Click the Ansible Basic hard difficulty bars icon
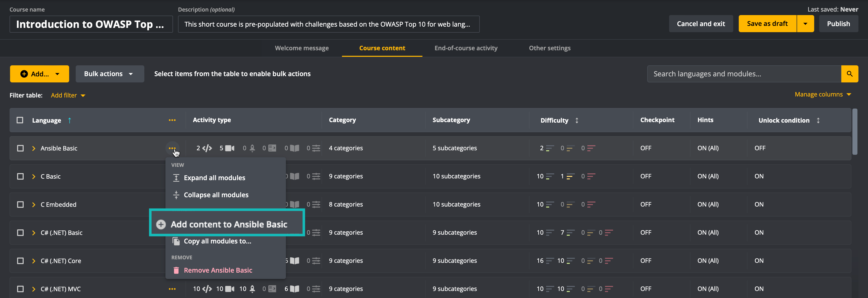This screenshot has width=868, height=298. [x=591, y=148]
